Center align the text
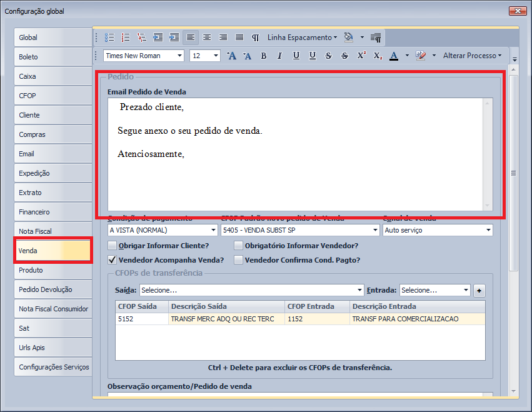The image size is (532, 412). coord(207,38)
